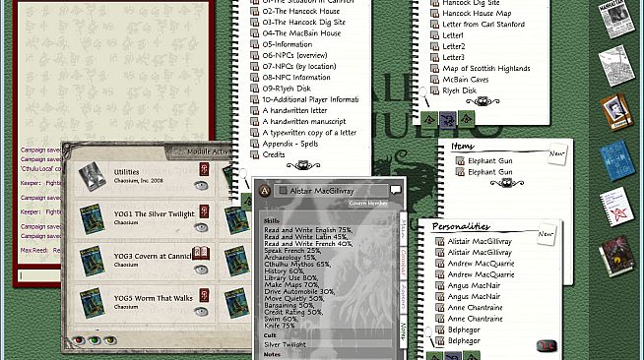Click the link icon beside 05-Information
644x360 pixels.
click(x=255, y=44)
